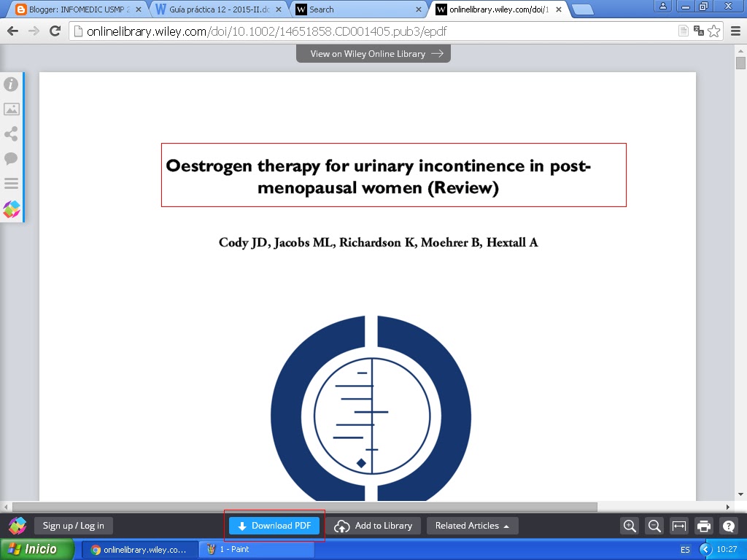
Task: Click the ES language indicator in tray
Action: [x=685, y=550]
